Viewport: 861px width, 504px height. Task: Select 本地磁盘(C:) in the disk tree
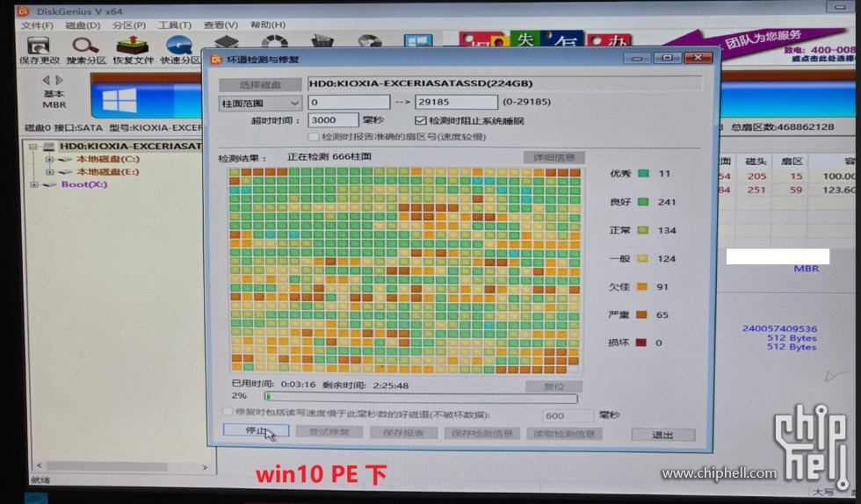click(x=107, y=159)
